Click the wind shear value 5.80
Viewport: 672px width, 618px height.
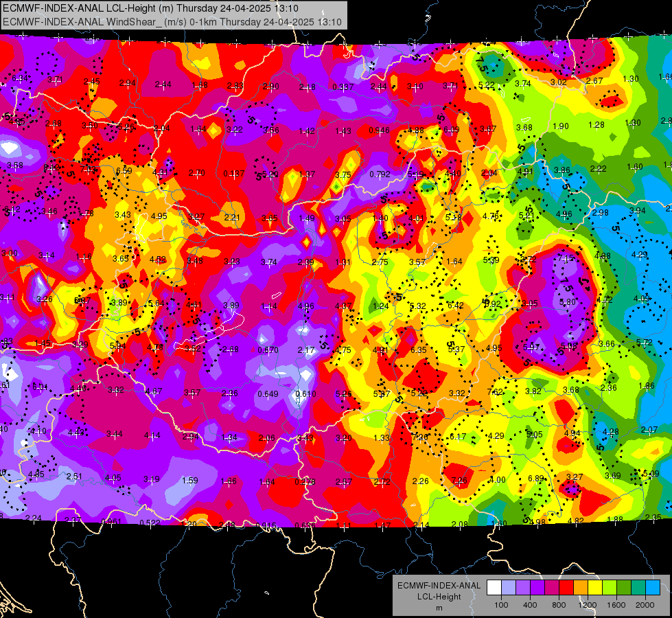[568, 301]
